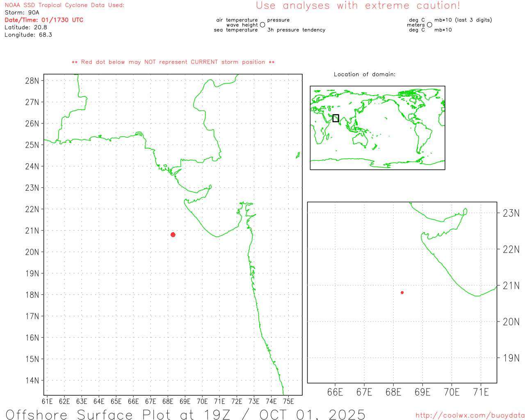The width and height of the screenshot is (525, 420).
Task: Click the legend circle beside 'wave height'
Action: [262, 25]
